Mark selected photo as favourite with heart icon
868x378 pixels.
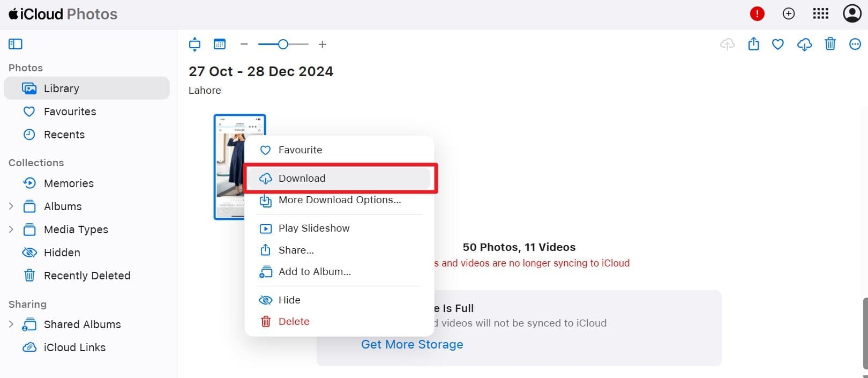tap(777, 45)
